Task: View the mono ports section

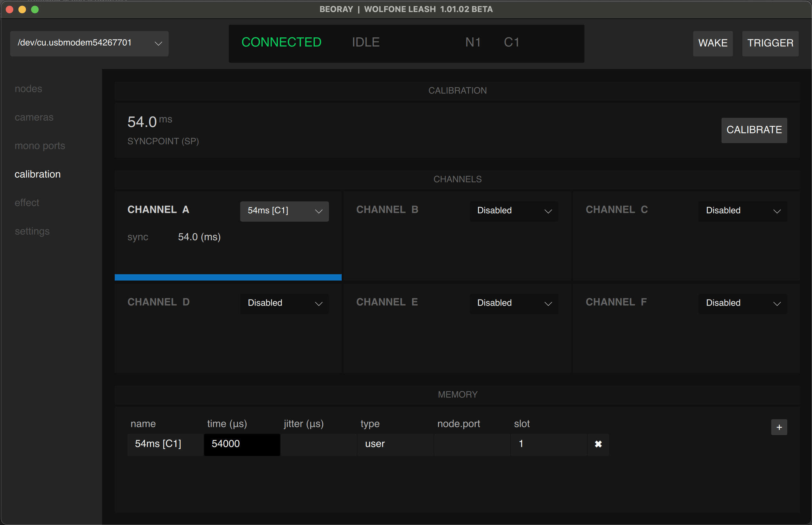Action: click(40, 146)
